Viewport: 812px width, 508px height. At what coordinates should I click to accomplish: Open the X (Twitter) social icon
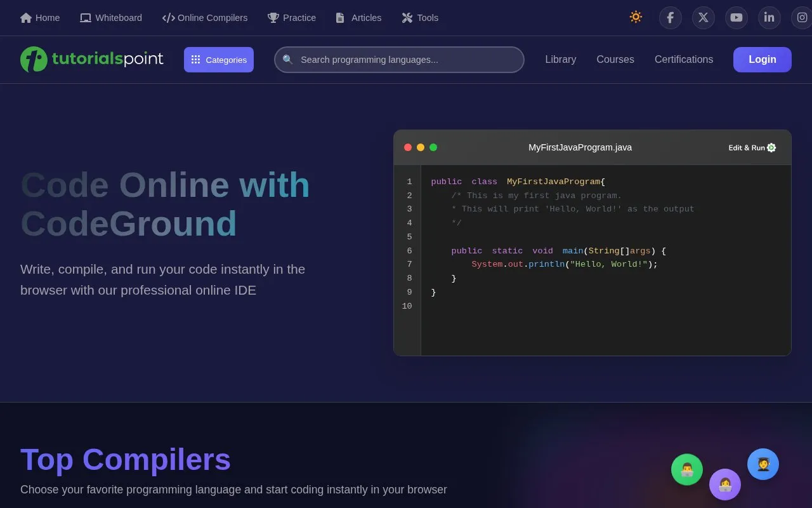click(x=704, y=18)
